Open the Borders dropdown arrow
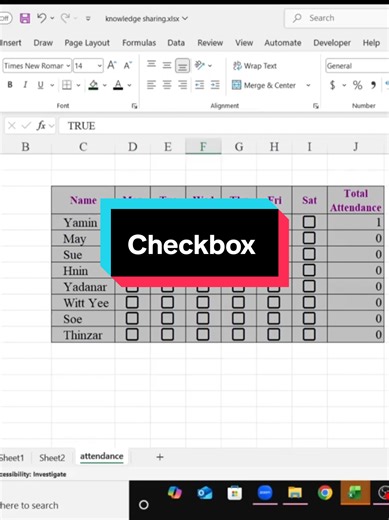389x520 pixels. coord(78,85)
